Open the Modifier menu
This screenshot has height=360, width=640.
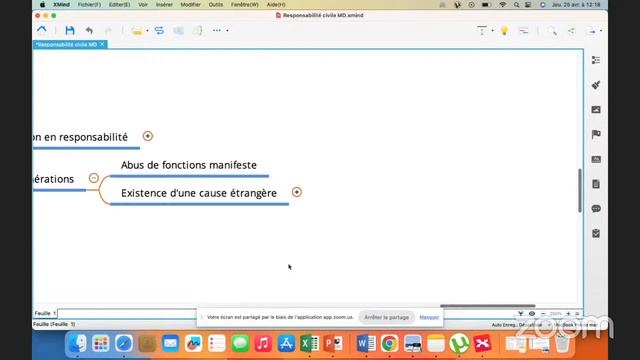coord(191,4)
